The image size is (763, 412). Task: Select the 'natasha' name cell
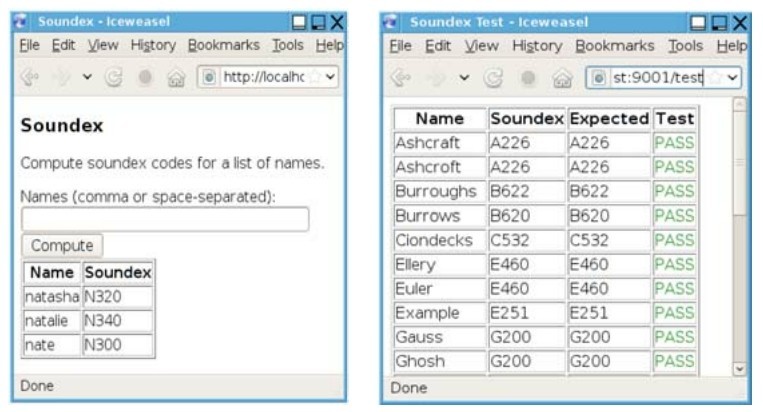(x=52, y=297)
